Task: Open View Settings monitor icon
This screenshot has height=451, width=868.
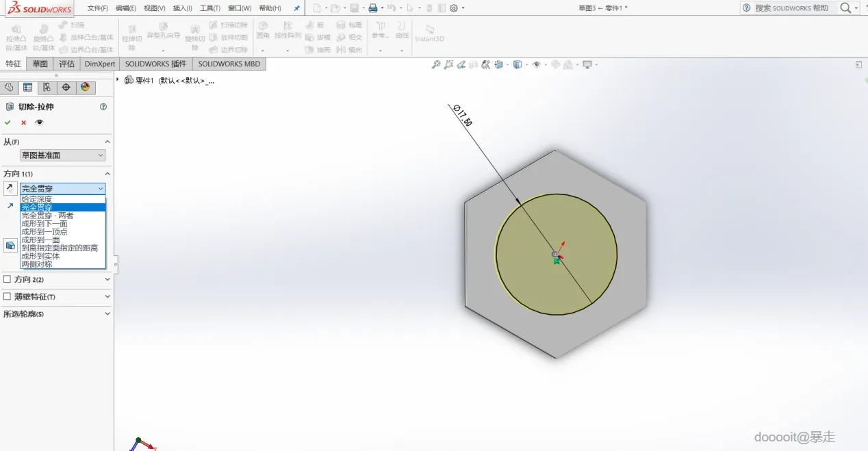Action: click(x=587, y=65)
